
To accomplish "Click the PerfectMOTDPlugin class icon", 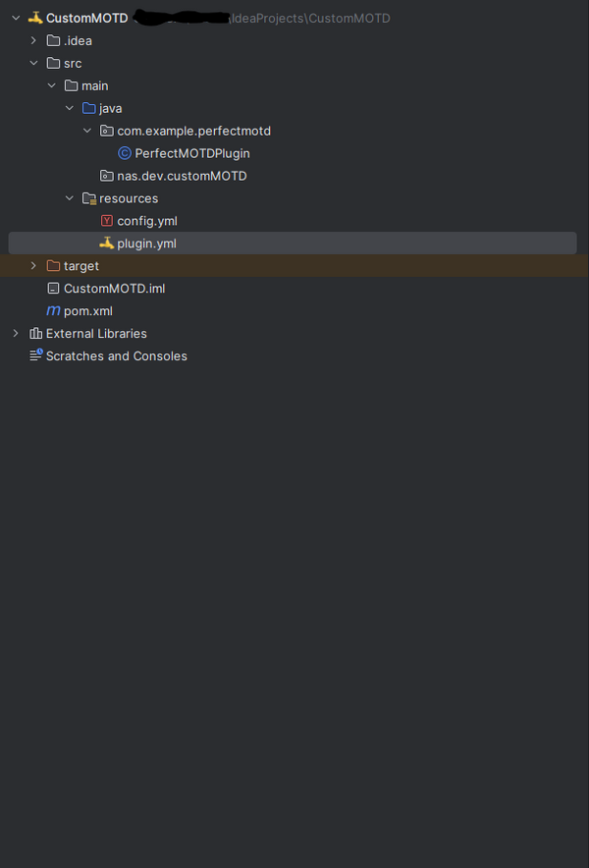I will point(125,153).
